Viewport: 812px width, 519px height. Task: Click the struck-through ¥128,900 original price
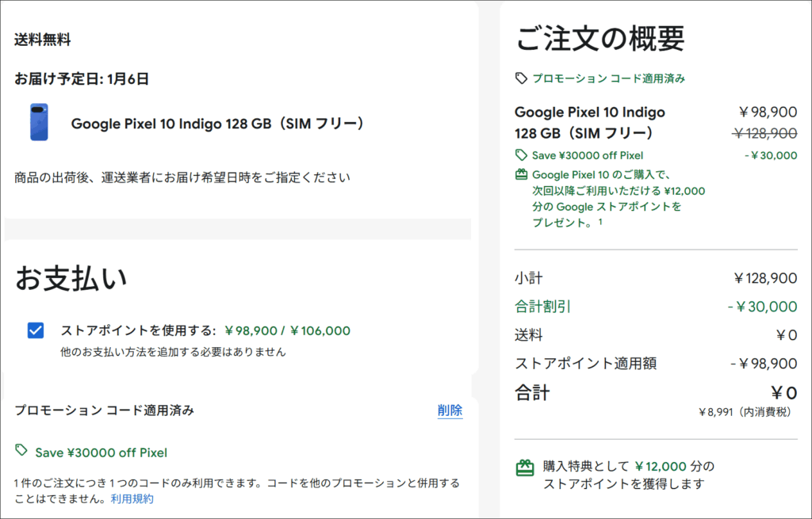(764, 133)
